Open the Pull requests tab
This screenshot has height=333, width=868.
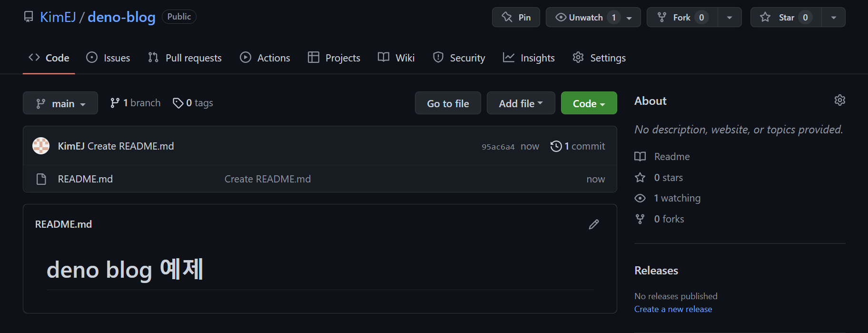point(185,58)
